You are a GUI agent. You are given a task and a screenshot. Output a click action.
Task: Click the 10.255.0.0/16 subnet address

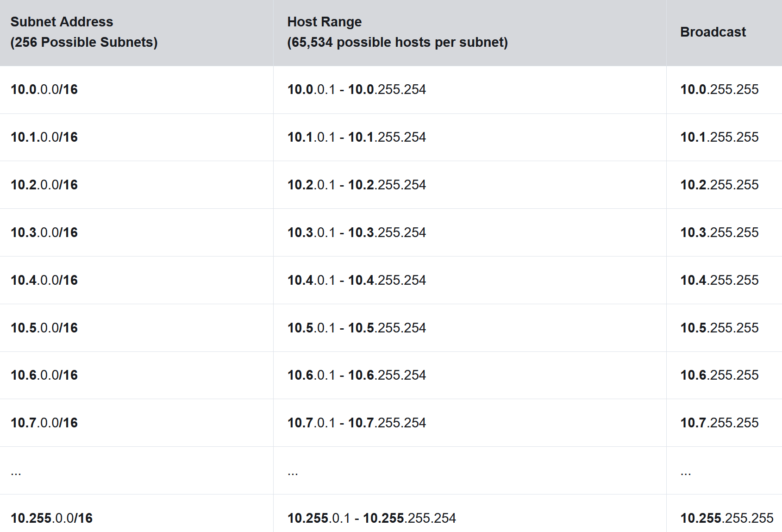point(52,518)
